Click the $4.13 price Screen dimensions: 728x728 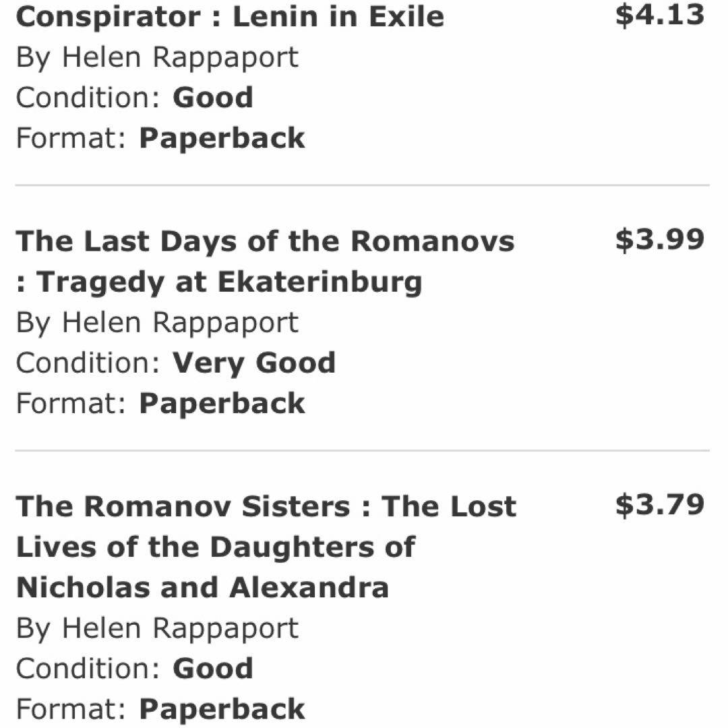[x=659, y=16]
